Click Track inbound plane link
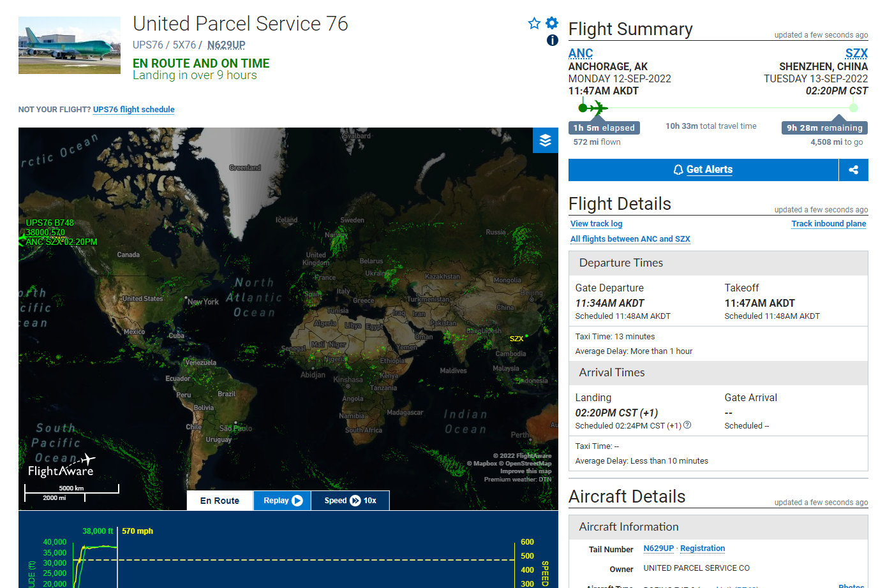This screenshot has width=885, height=588. coord(829,223)
